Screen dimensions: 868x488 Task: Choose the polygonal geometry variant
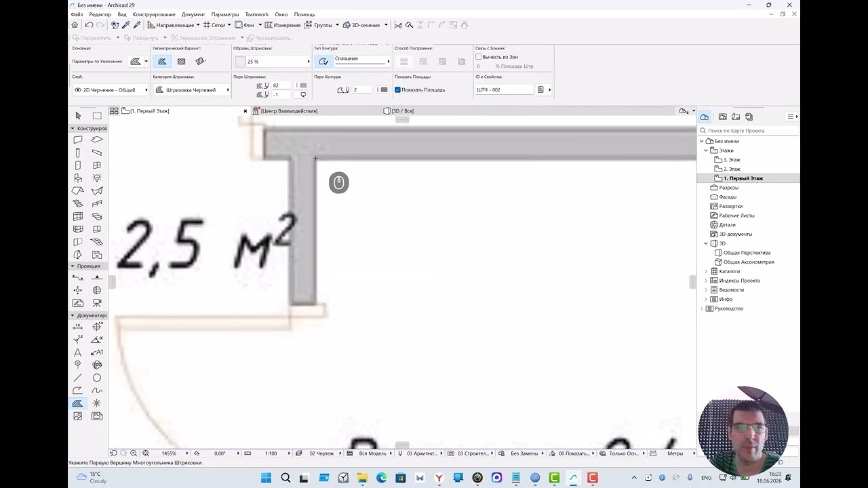(162, 62)
